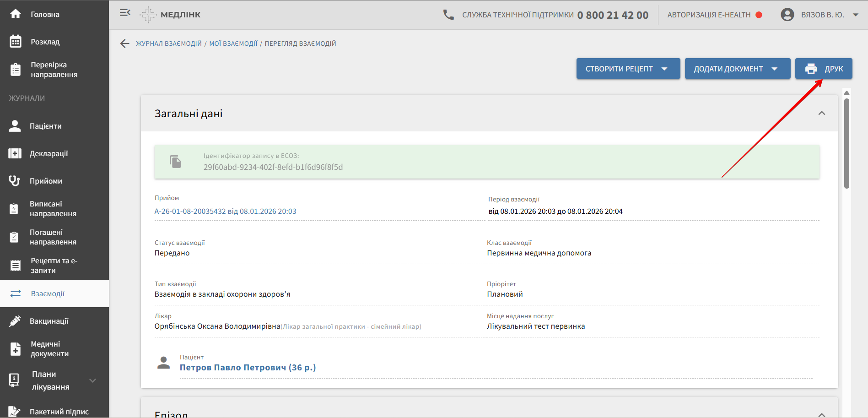
Task: Open the Додати документ dropdown
Action: click(x=737, y=69)
